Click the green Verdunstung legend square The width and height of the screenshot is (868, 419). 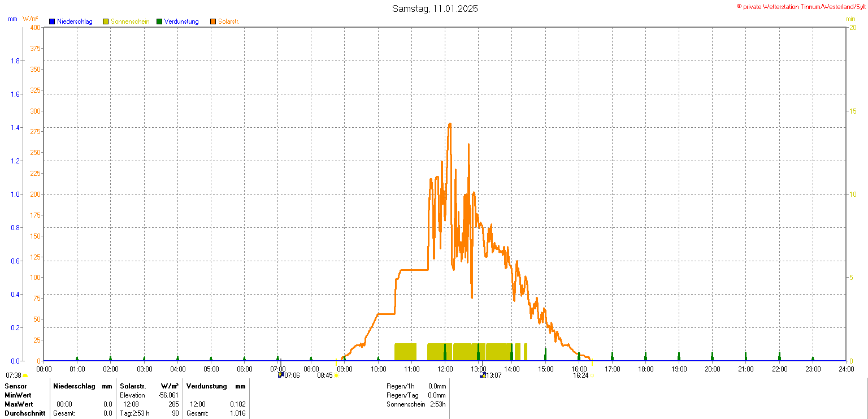point(159,21)
